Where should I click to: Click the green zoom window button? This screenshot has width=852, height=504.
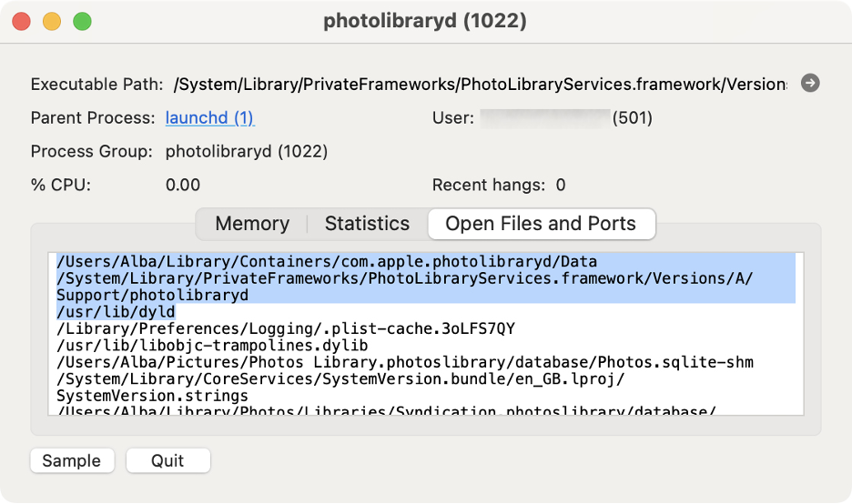pyautogui.click(x=82, y=21)
